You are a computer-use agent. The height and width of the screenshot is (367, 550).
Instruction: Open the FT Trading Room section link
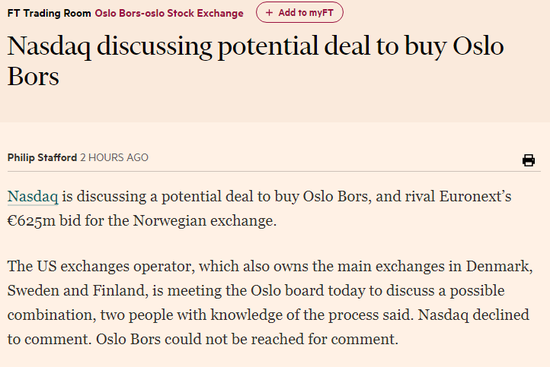(49, 13)
